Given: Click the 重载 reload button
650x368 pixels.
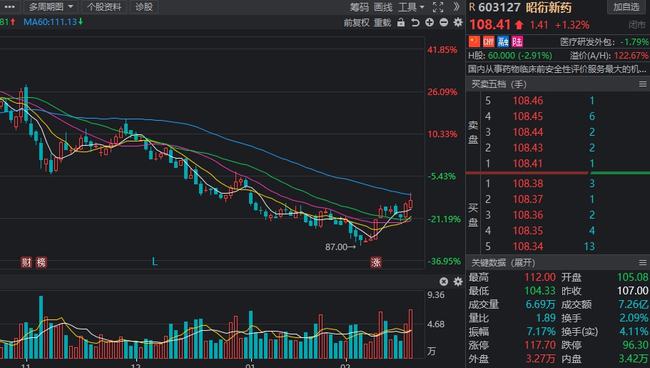Looking at the screenshot, I should coord(382,22).
